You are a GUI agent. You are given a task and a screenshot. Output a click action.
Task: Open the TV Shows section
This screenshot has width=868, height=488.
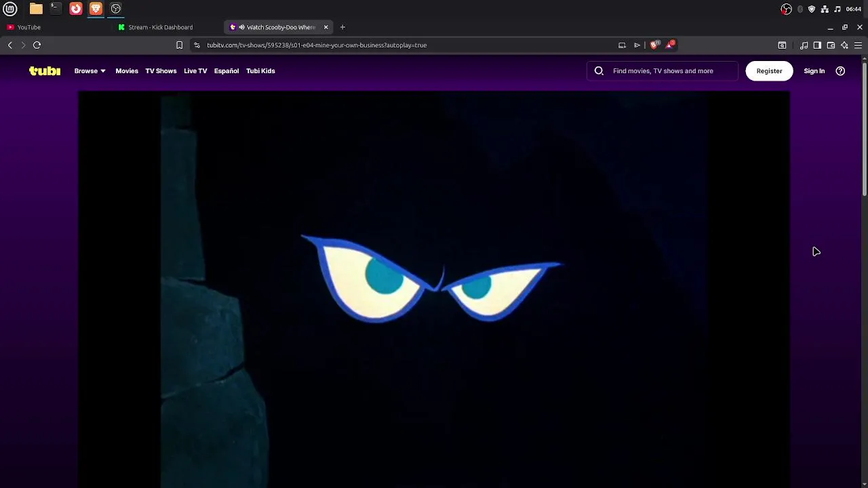(161, 70)
